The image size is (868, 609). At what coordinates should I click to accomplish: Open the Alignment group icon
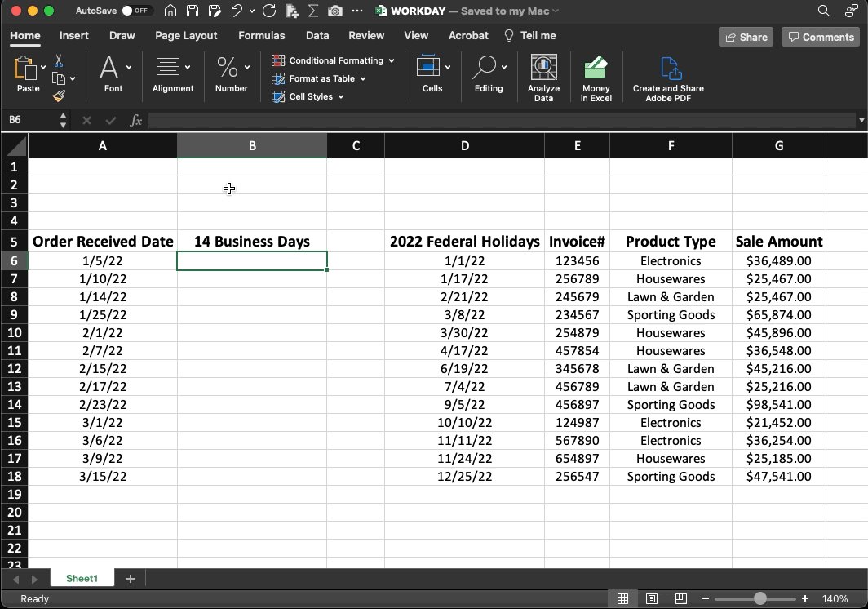(x=168, y=67)
